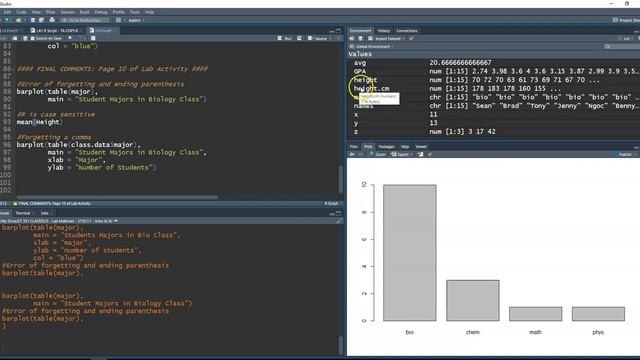Minimize the Environment pane
Screen dimensions: 640x360
click(x=636, y=31)
